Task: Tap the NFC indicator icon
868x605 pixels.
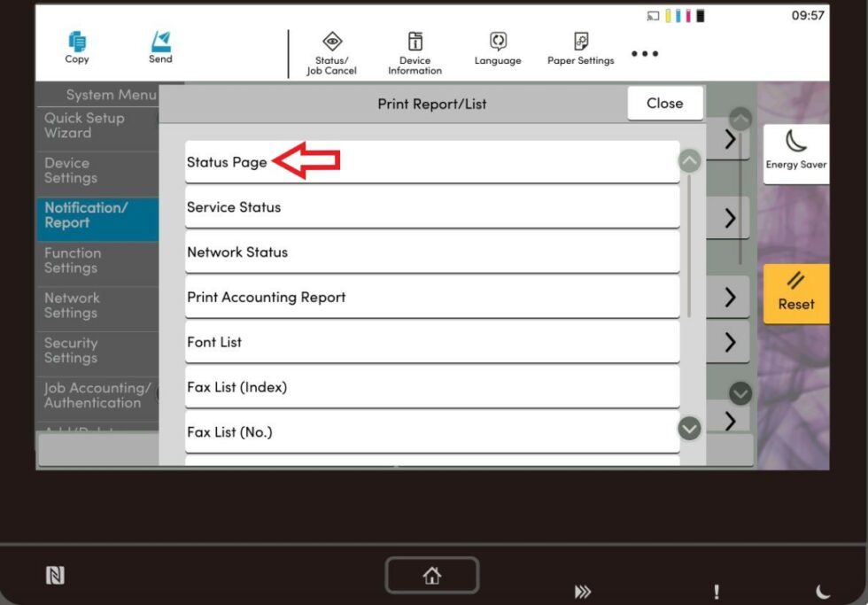Action: point(55,575)
